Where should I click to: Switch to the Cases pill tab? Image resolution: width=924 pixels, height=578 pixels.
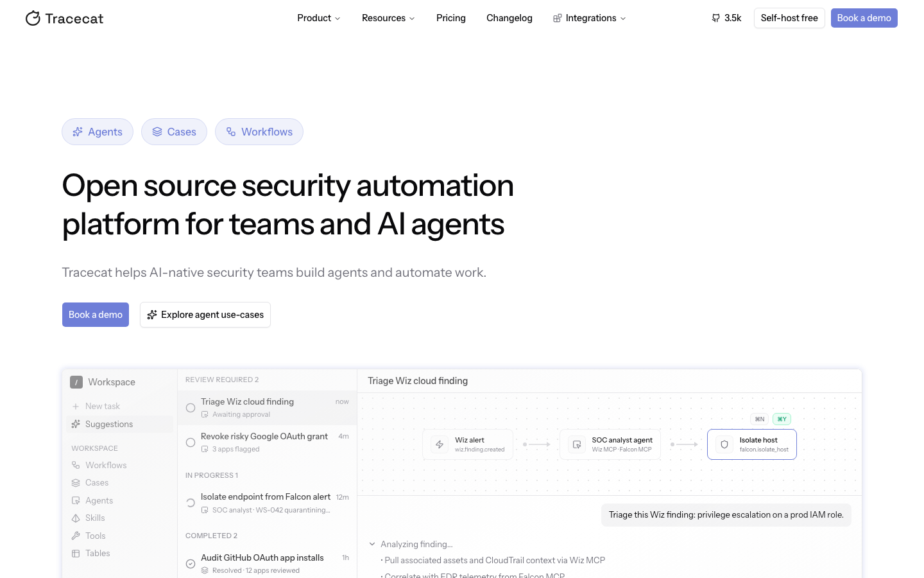click(174, 132)
